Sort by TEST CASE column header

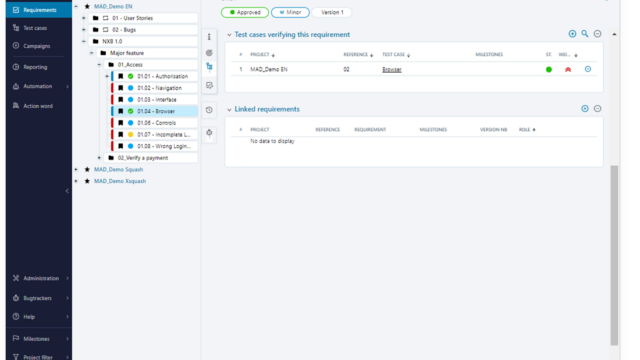(396, 54)
